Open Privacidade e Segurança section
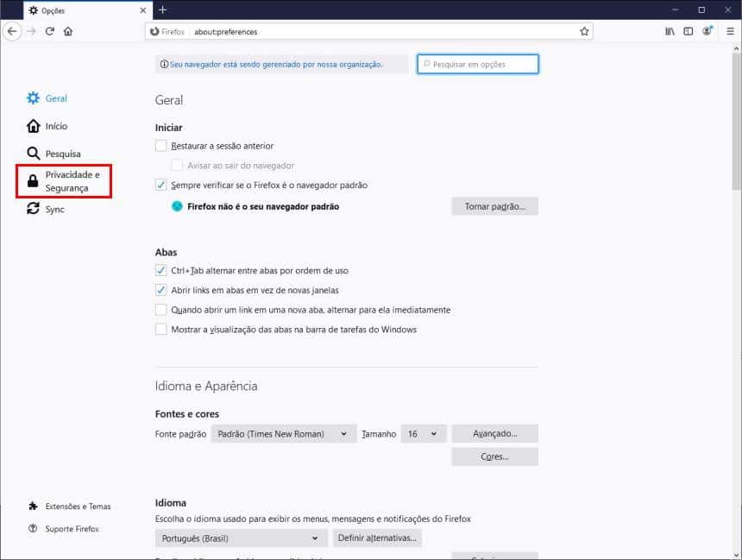The height and width of the screenshot is (560, 742). (x=64, y=181)
